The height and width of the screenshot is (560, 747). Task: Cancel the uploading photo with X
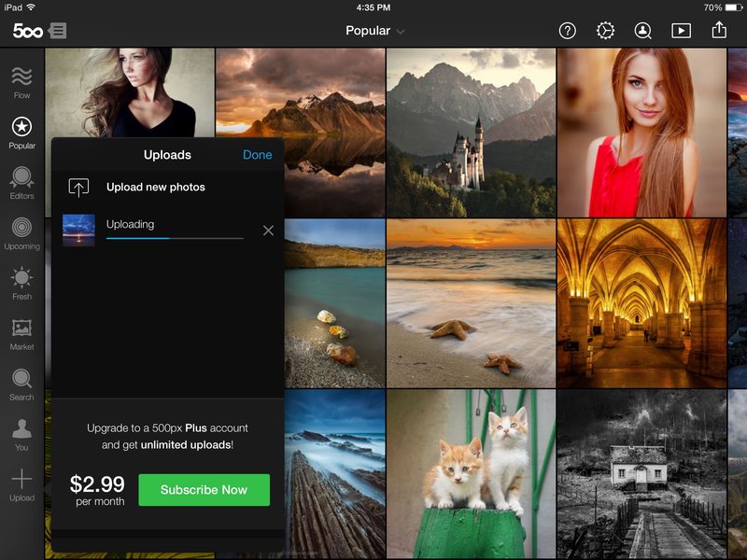click(x=268, y=231)
